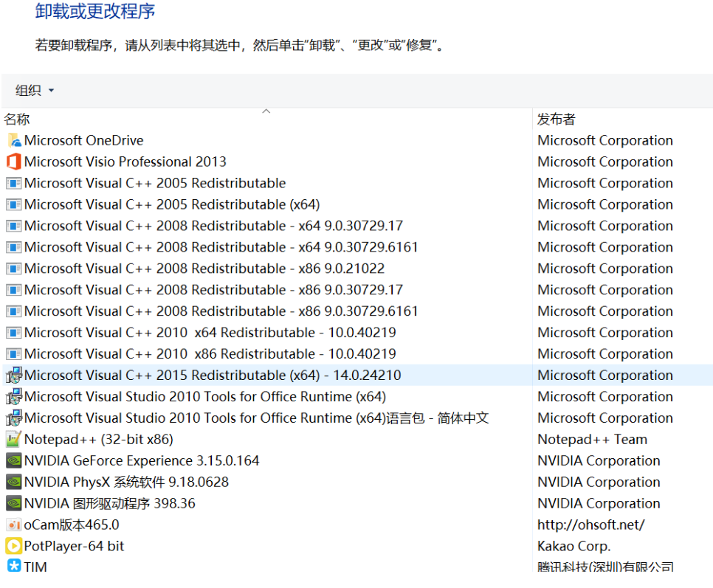Screen dimensions: 713x588
Task: Click icon of Visual C++ 2005 Redistributable (x64)
Action: 13,204
